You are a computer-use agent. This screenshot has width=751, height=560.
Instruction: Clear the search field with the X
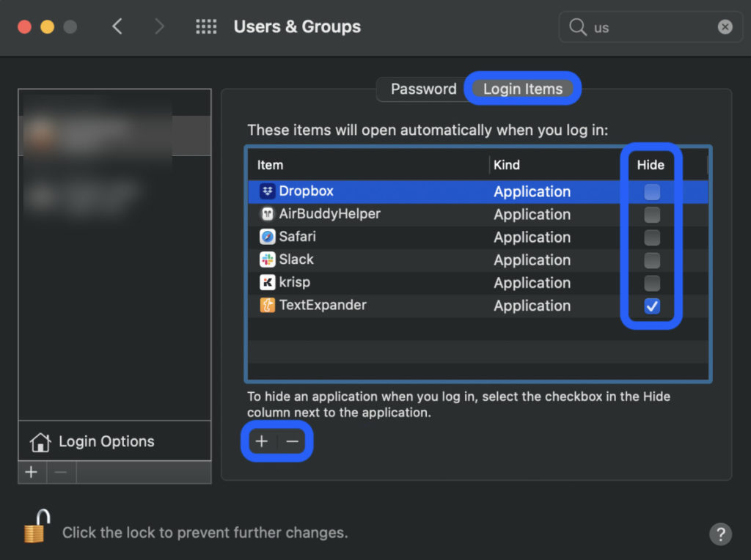(x=725, y=26)
